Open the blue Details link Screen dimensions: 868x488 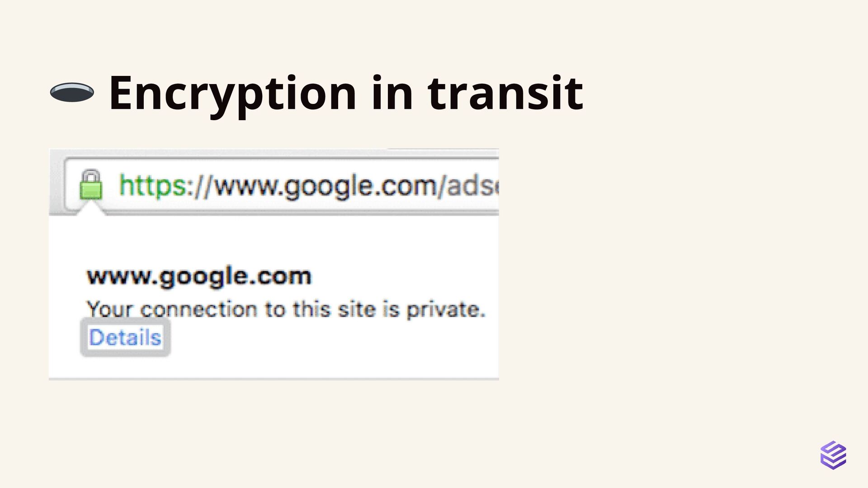pos(125,338)
